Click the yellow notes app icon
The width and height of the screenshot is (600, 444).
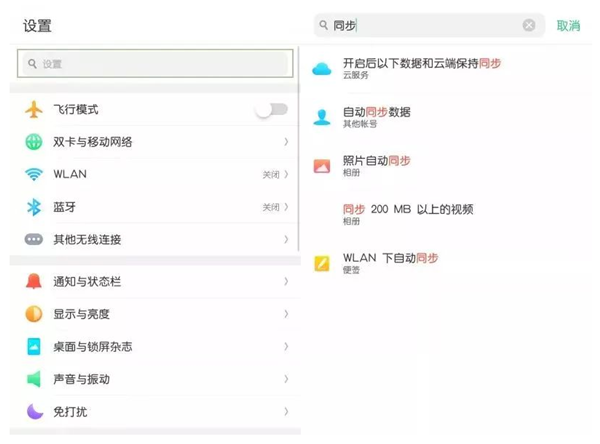coord(322,264)
